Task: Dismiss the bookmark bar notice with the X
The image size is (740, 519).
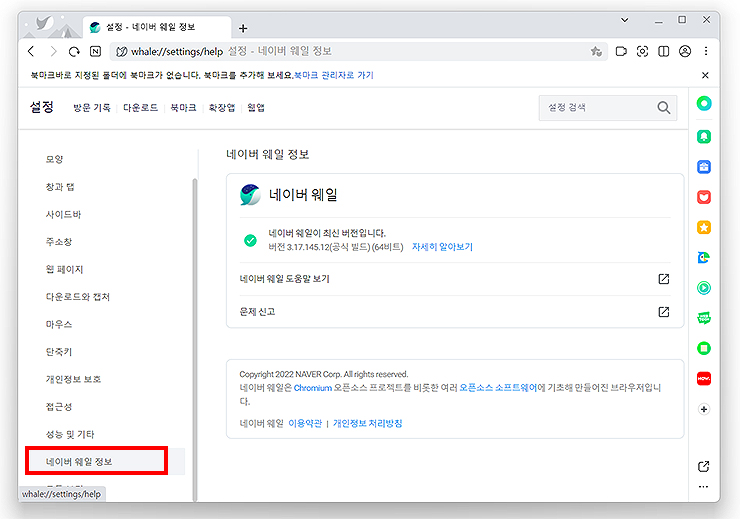Action: (x=705, y=75)
